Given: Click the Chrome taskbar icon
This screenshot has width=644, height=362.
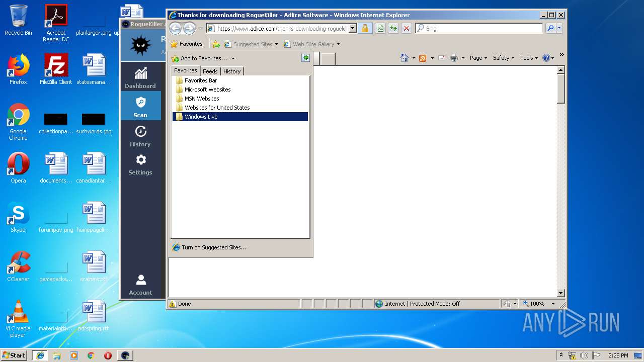Looking at the screenshot, I should click(91, 355).
